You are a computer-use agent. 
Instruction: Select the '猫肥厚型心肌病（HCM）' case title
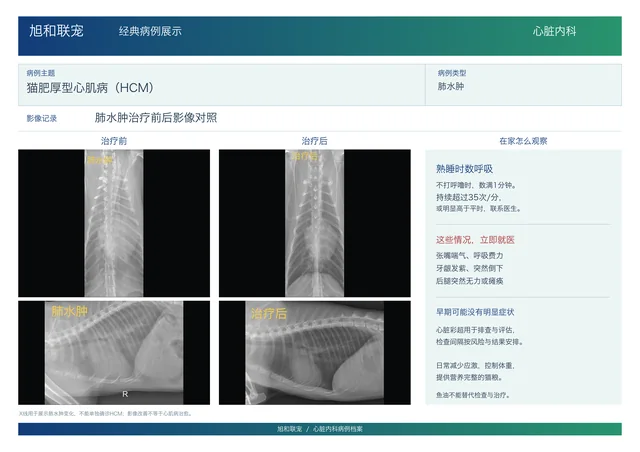pos(90,87)
